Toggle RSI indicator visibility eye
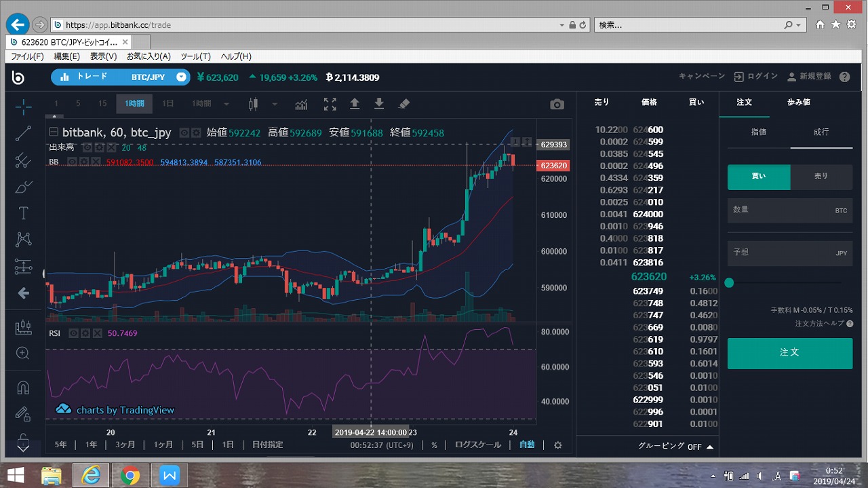 pyautogui.click(x=74, y=333)
